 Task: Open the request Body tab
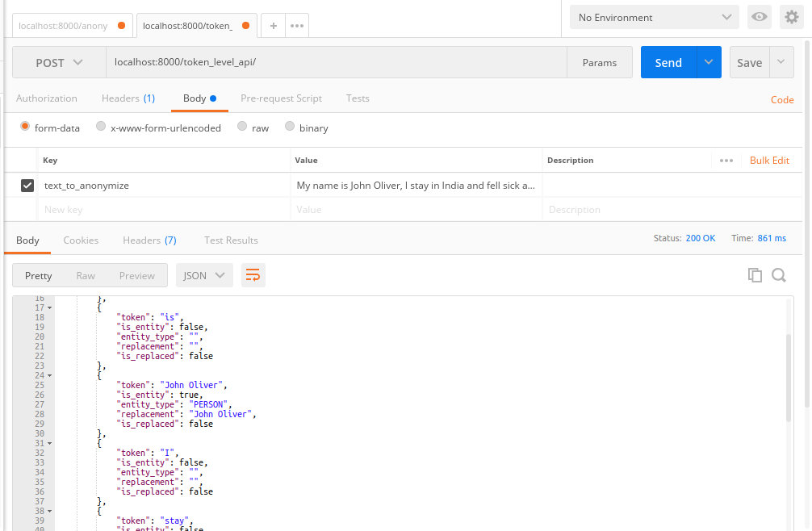coord(199,98)
